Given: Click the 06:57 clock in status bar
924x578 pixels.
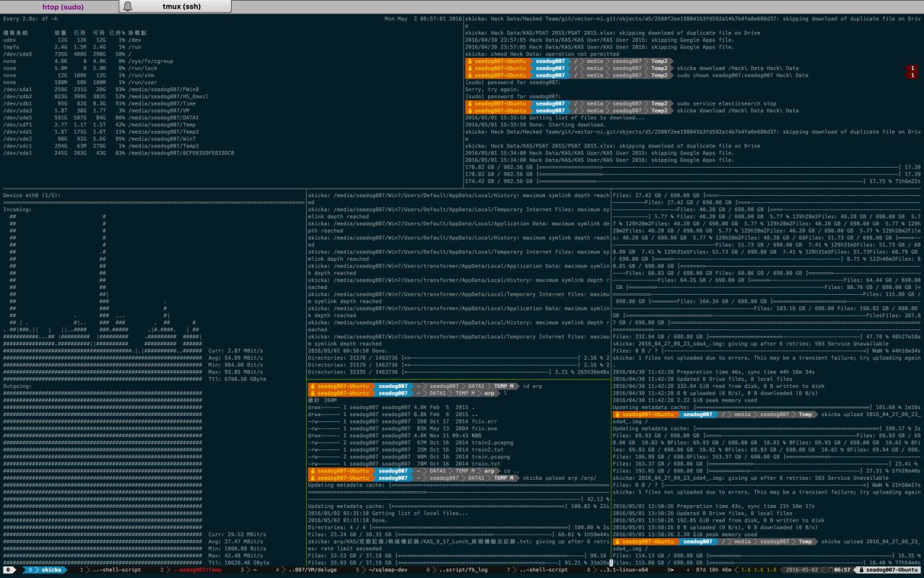Looking at the screenshot, I should tap(842, 570).
